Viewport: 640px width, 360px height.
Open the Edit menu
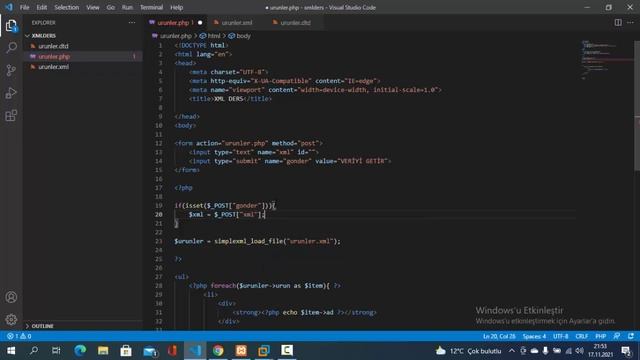[x=42, y=7]
